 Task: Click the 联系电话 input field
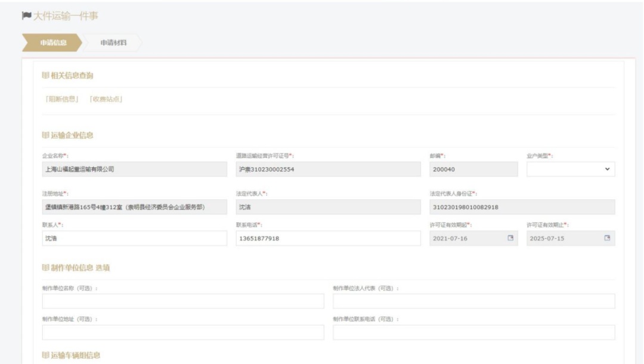coord(327,239)
